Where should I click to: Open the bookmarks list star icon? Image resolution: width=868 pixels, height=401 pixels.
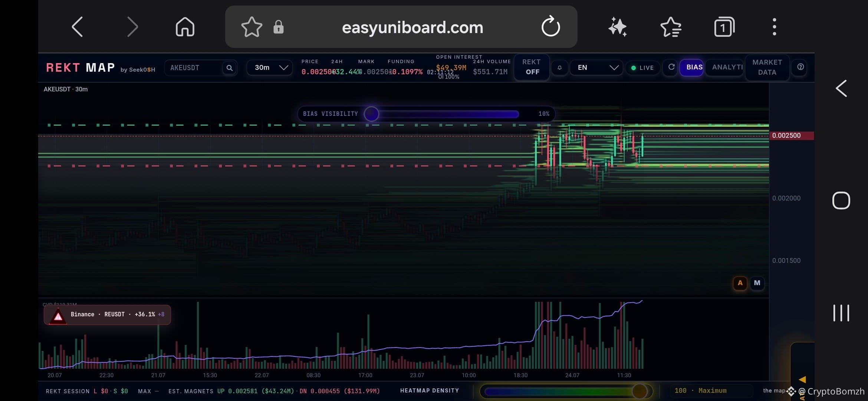[x=671, y=27]
